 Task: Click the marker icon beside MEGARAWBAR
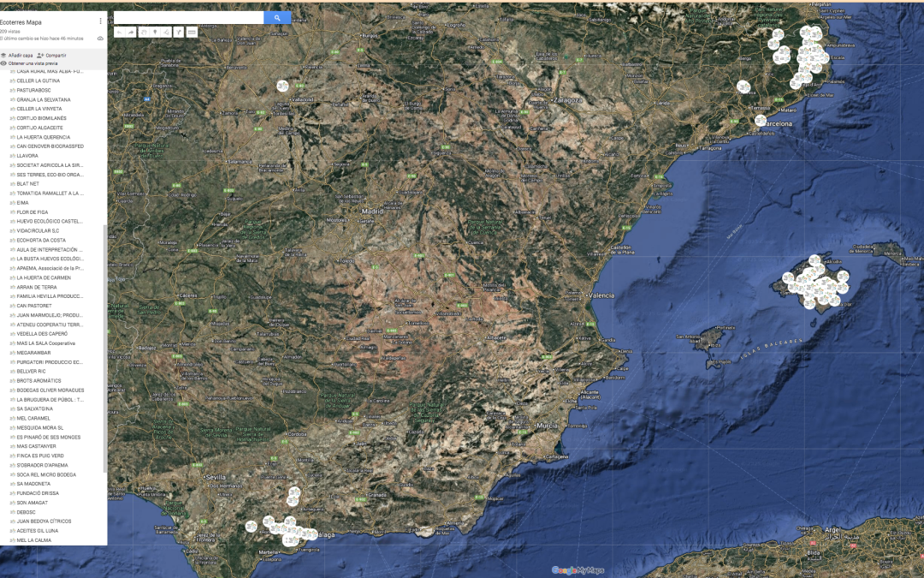(x=12, y=353)
